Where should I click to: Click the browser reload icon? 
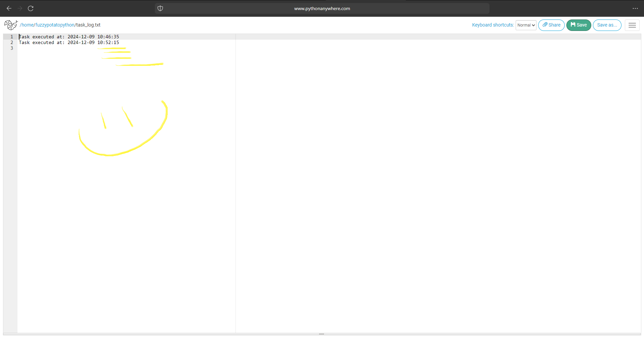31,8
